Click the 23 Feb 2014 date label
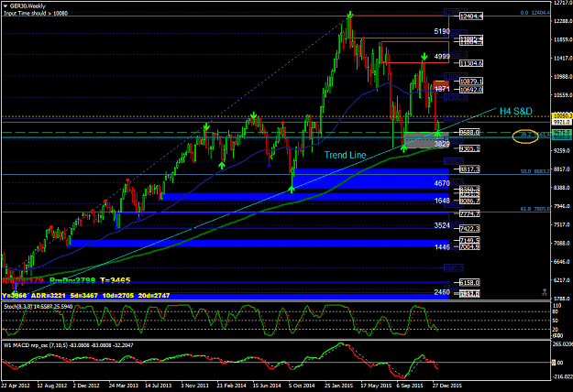The width and height of the screenshot is (573, 392). click(231, 386)
